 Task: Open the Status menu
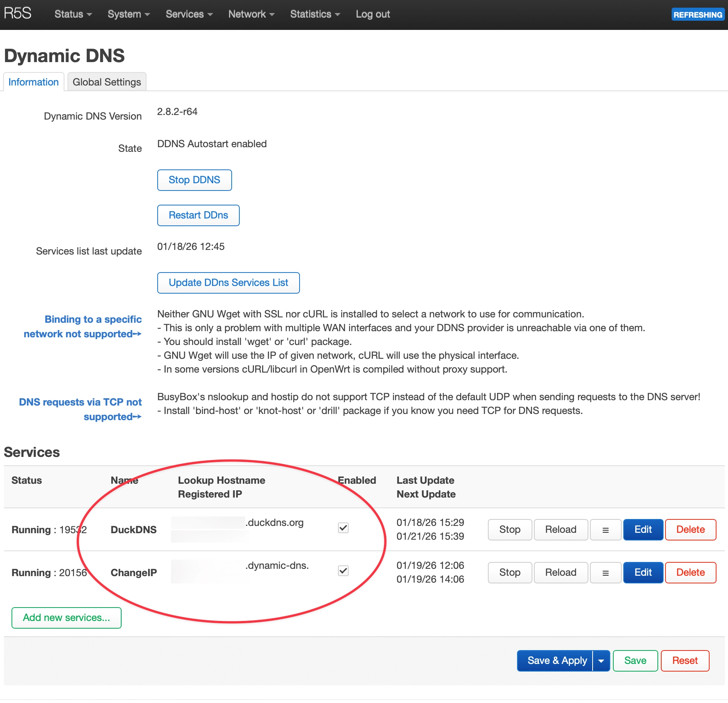(x=73, y=14)
